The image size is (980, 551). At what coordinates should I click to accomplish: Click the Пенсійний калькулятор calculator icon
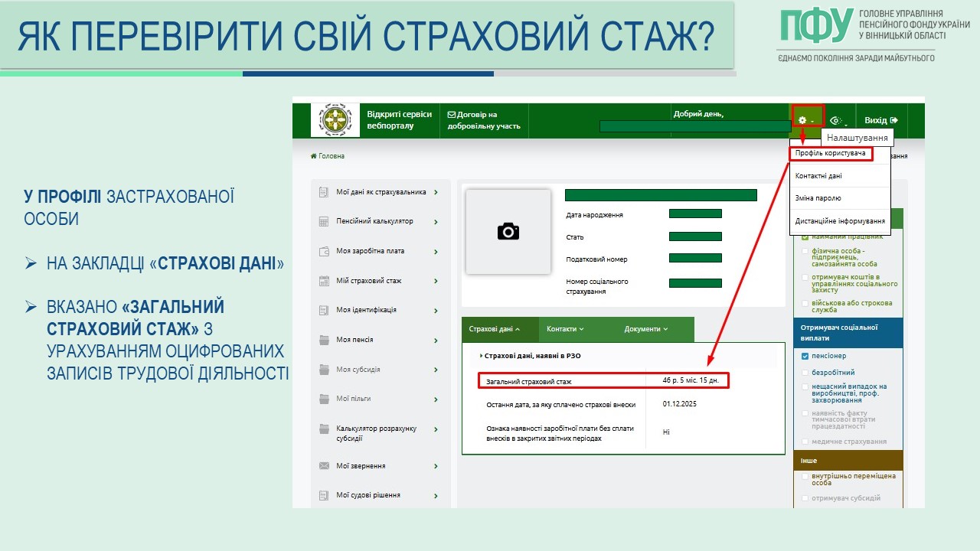[323, 222]
